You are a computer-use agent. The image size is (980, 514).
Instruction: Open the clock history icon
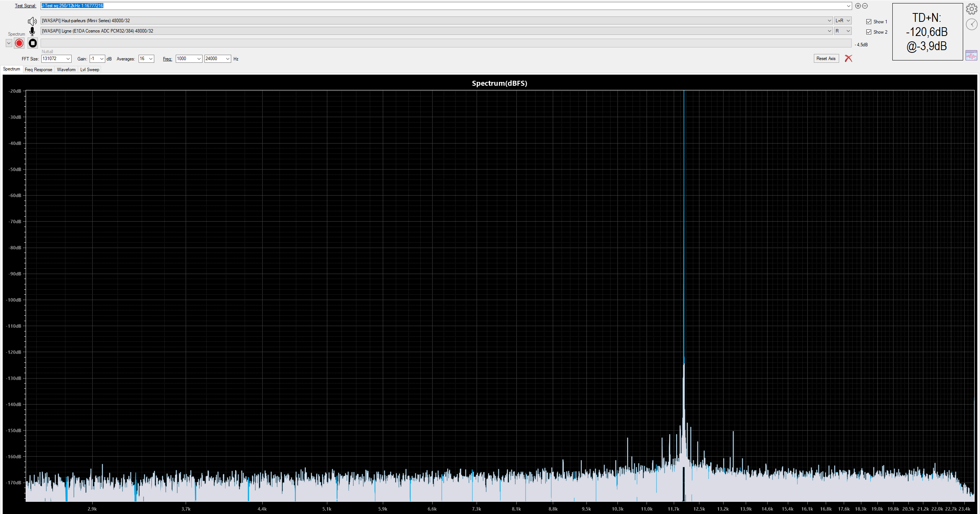972,24
